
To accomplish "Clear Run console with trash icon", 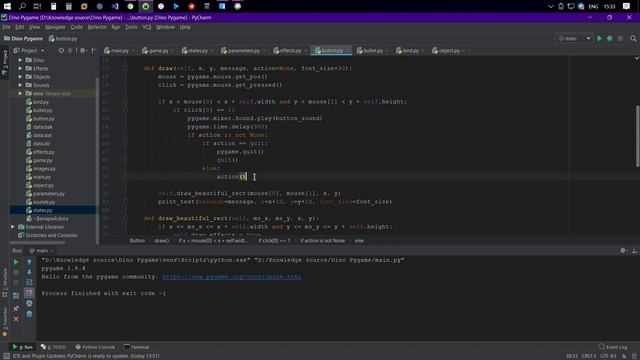I will coord(29,314).
